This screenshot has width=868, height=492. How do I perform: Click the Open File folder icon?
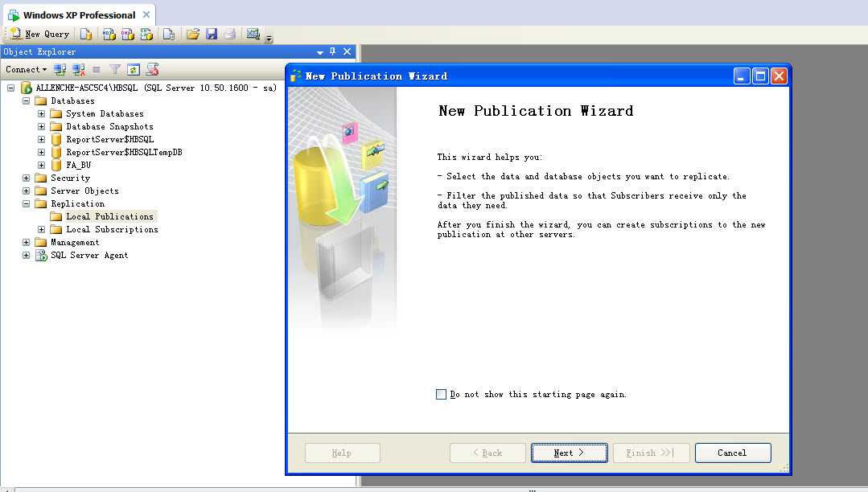coord(192,35)
